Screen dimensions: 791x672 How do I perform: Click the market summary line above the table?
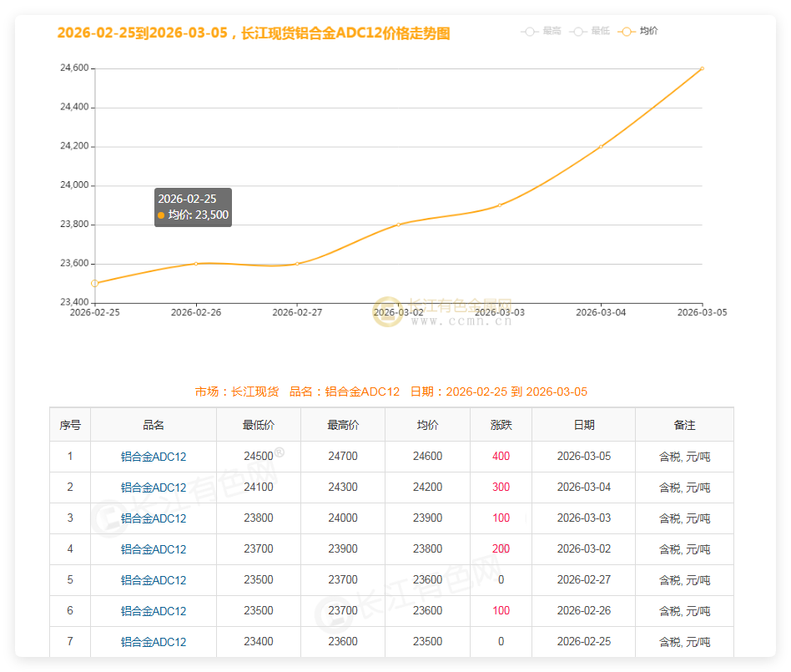[x=391, y=392]
